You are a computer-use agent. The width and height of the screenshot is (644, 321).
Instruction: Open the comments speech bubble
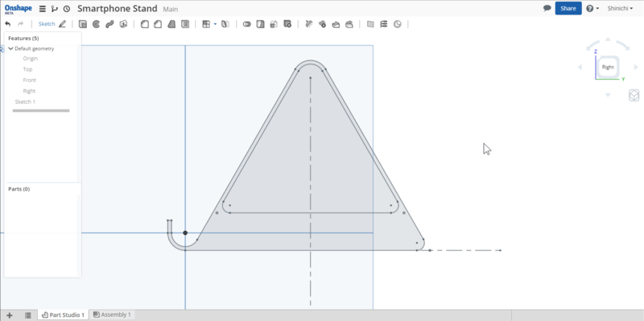pos(547,8)
